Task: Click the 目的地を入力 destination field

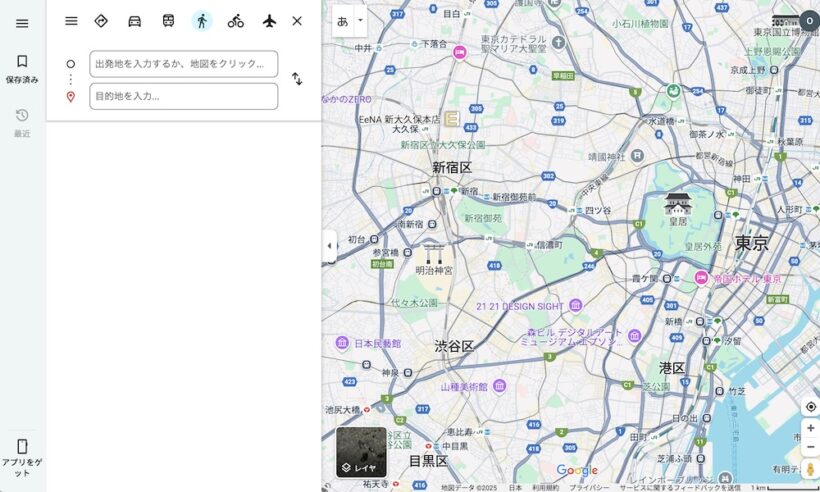Action: [x=183, y=96]
